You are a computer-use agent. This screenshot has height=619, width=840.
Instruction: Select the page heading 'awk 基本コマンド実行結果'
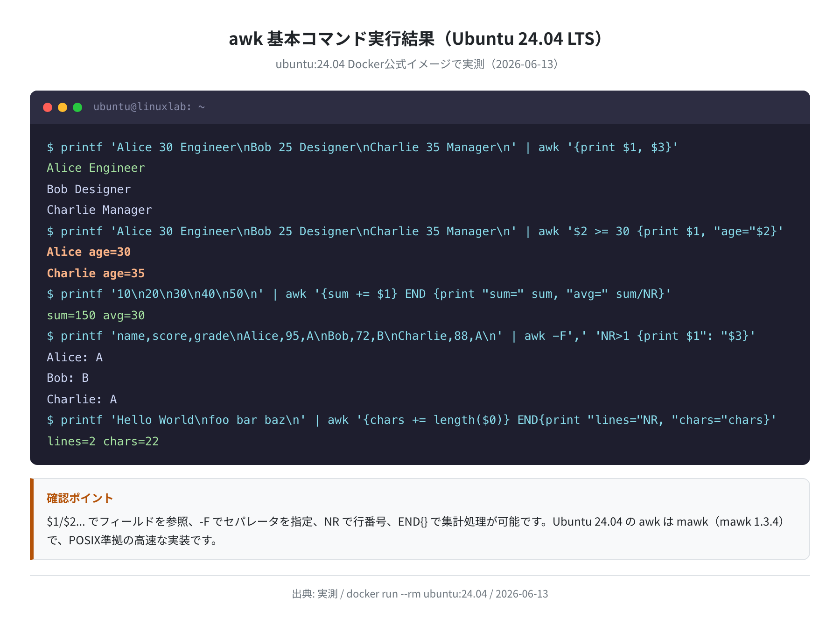point(331,39)
